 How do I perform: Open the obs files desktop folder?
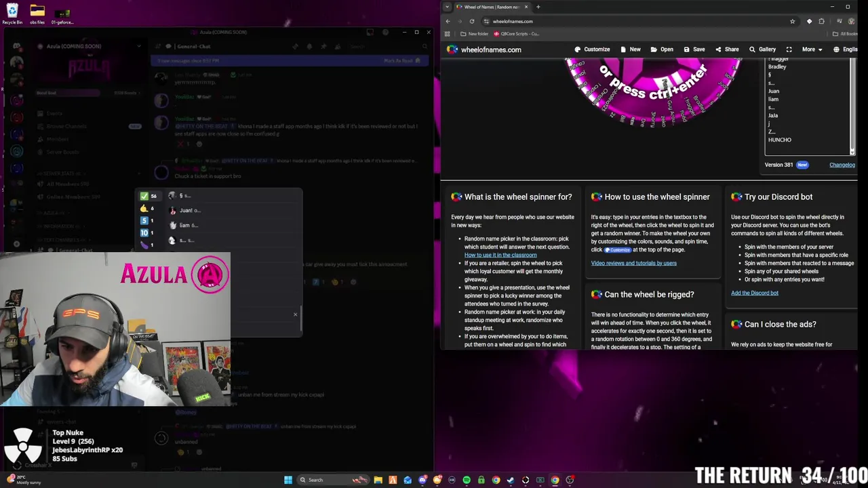pos(37,14)
